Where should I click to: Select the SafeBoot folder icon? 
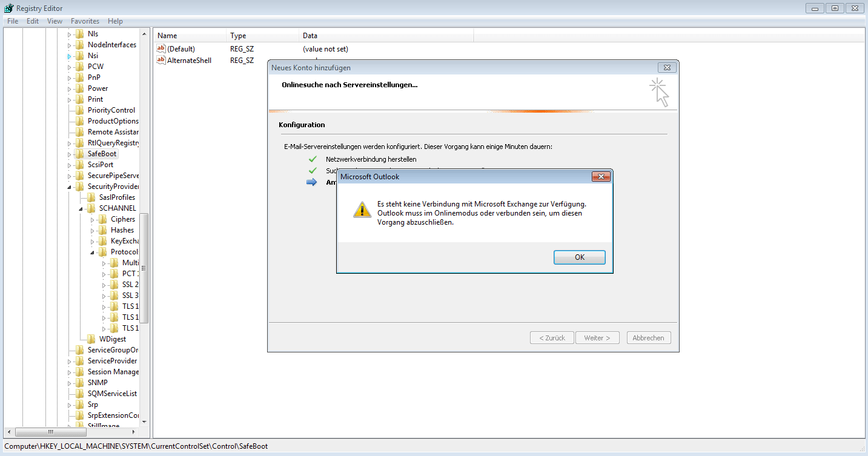click(x=79, y=154)
